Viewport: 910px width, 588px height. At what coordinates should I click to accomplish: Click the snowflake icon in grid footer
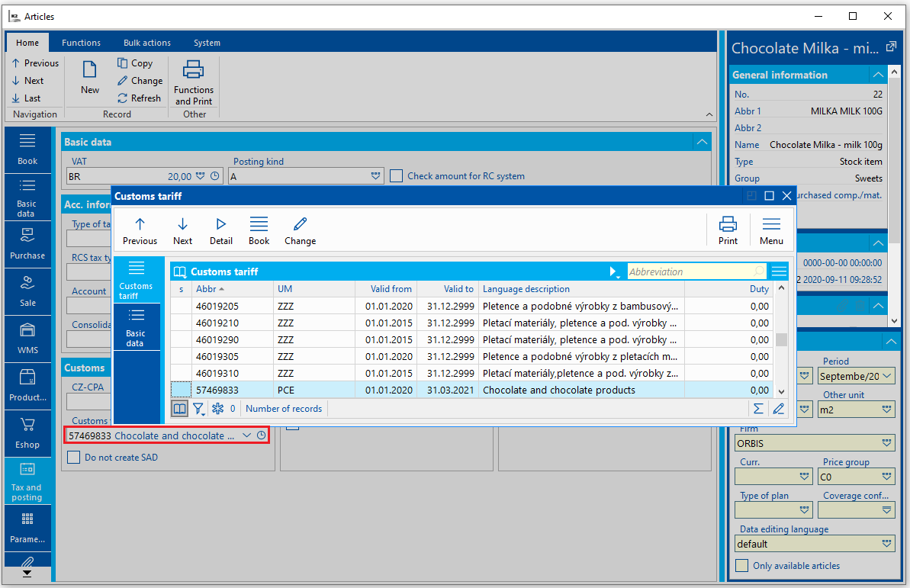click(x=217, y=409)
